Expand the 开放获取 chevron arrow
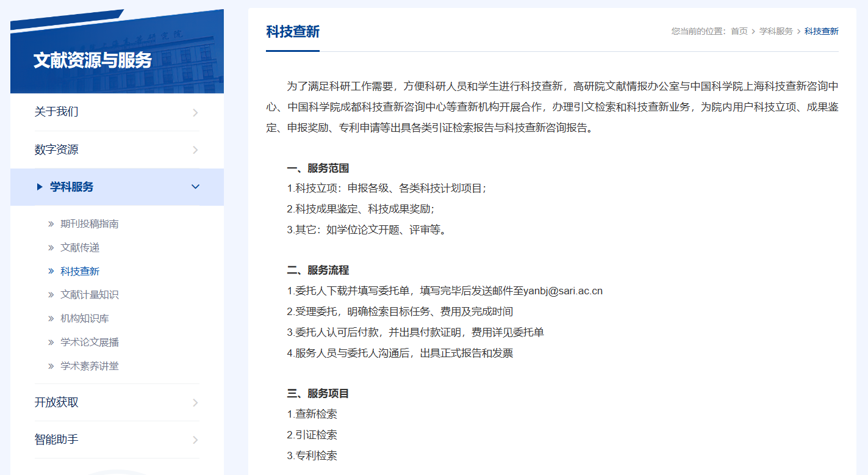 tap(195, 402)
